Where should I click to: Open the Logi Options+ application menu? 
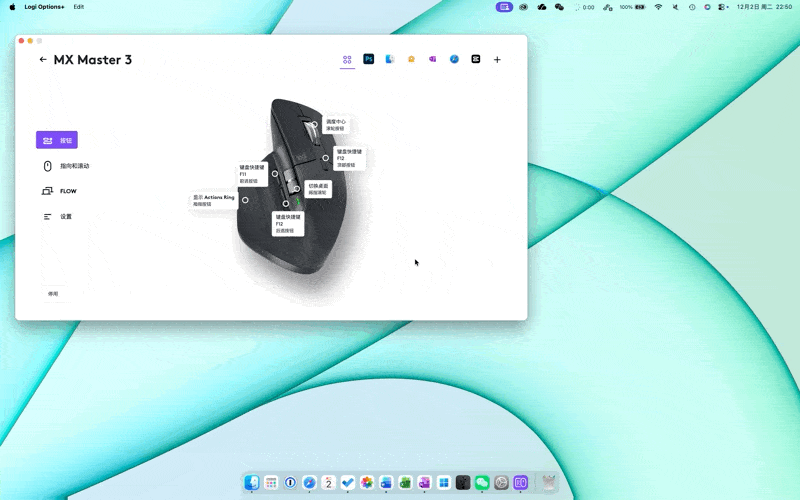tap(44, 7)
